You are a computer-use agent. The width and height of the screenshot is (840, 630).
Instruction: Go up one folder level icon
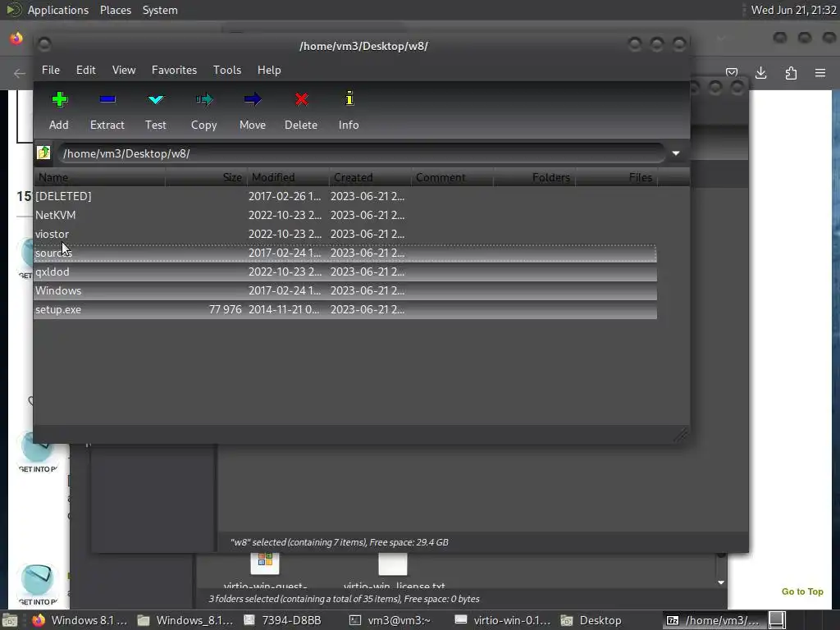[x=43, y=153]
